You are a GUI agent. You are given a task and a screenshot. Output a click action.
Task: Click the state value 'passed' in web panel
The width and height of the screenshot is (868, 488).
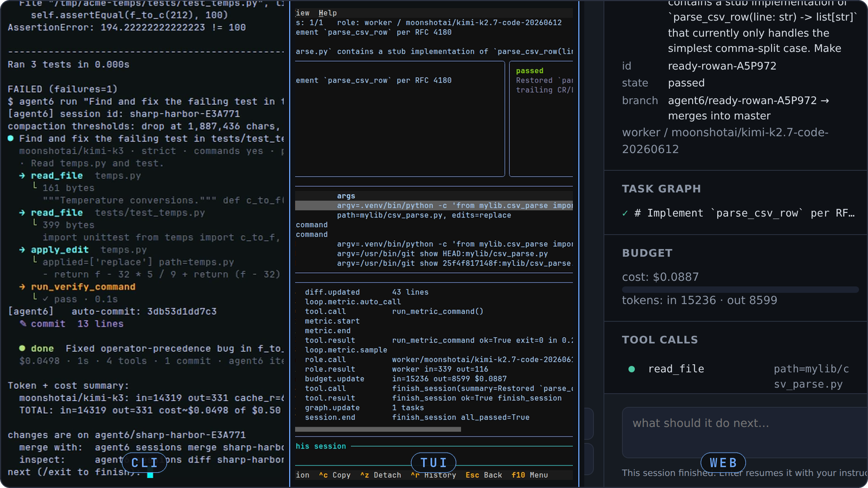click(x=686, y=83)
